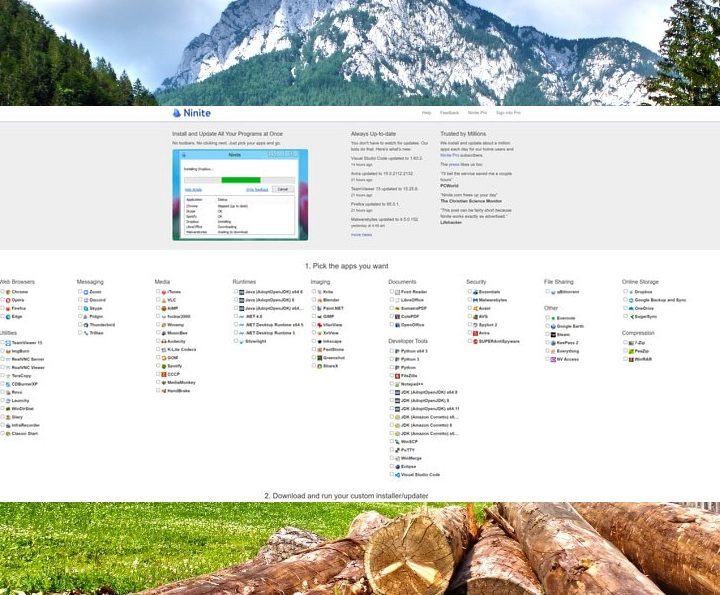Image resolution: width=720 pixels, height=595 pixels.
Task: Click the Inkscape icon
Action: pyautogui.click(x=320, y=342)
